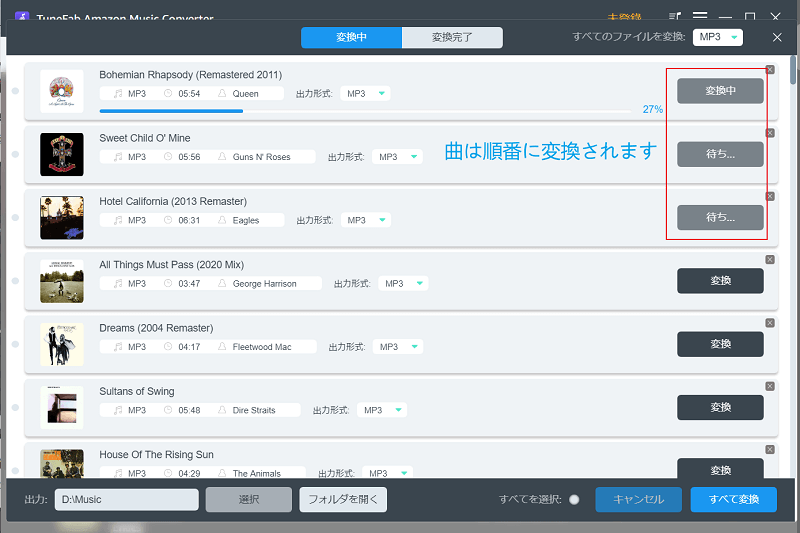Click the フォルダを開く button

(343, 499)
